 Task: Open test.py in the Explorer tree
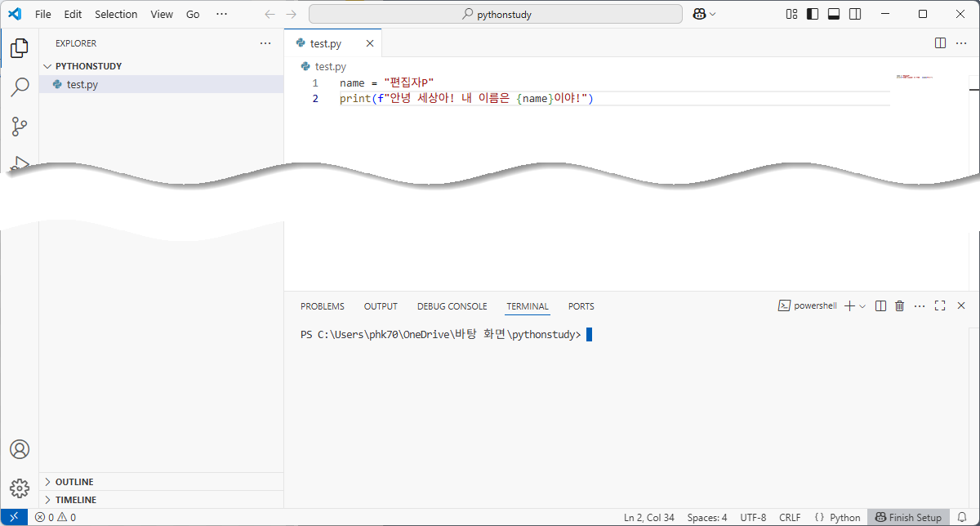pyautogui.click(x=162, y=84)
